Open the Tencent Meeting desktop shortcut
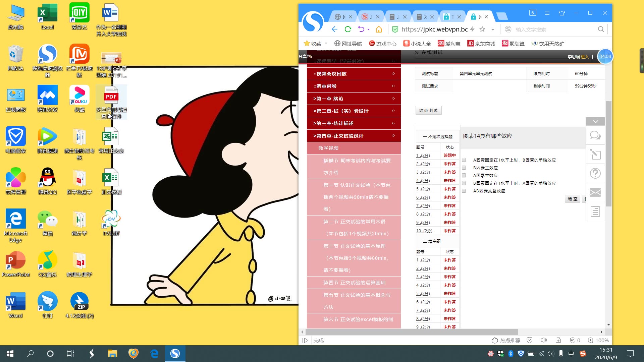This screenshot has width=644, height=362. (47, 99)
